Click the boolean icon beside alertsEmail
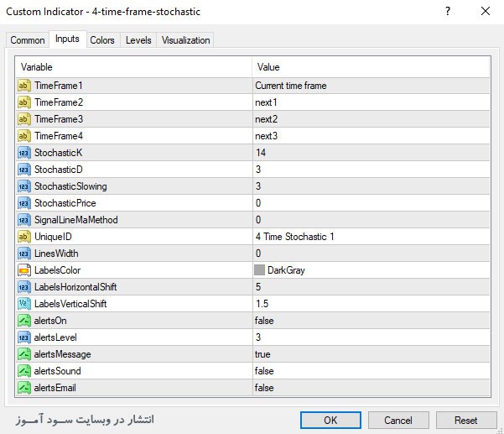This screenshot has width=504, height=434. [23, 388]
